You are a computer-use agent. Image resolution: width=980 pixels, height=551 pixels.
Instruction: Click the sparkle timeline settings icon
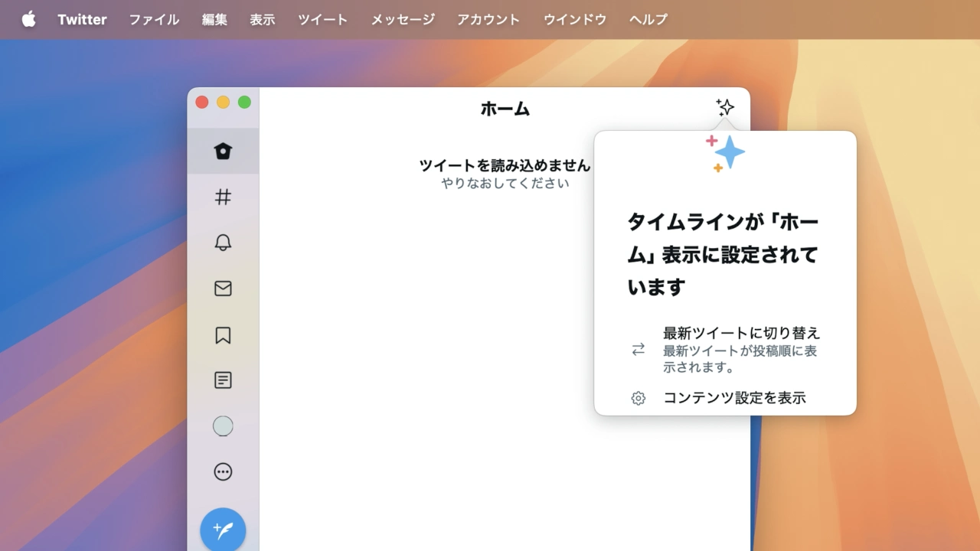pos(724,107)
